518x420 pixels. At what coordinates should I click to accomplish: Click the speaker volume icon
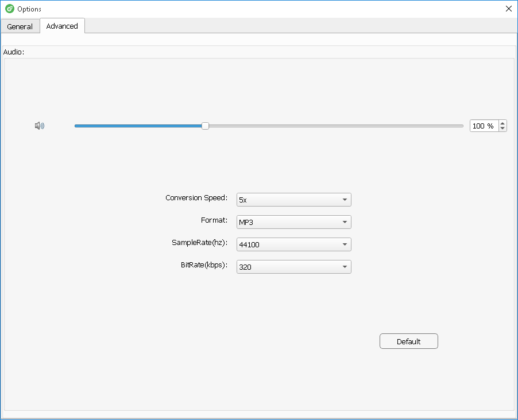(x=40, y=126)
